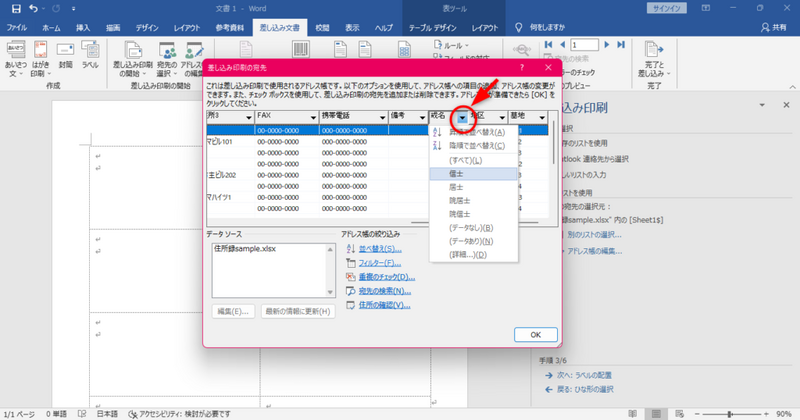Open 宛先の選択 select recipients
Screen dimensions: 800x420
pos(167,59)
